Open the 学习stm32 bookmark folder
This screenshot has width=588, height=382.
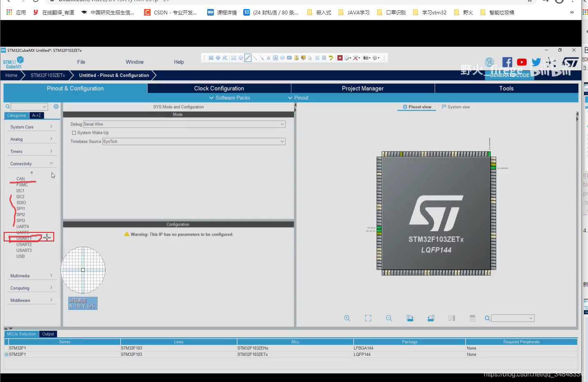[x=430, y=12]
